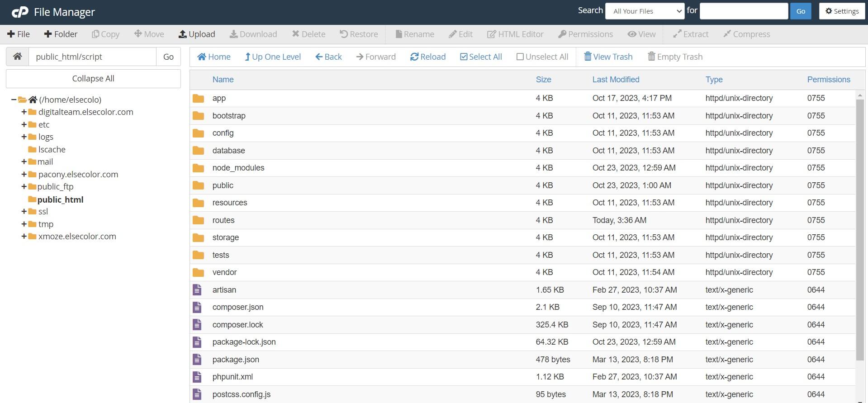The image size is (868, 403).
Task: Click the Unselect All checkbox button
Action: (x=542, y=57)
